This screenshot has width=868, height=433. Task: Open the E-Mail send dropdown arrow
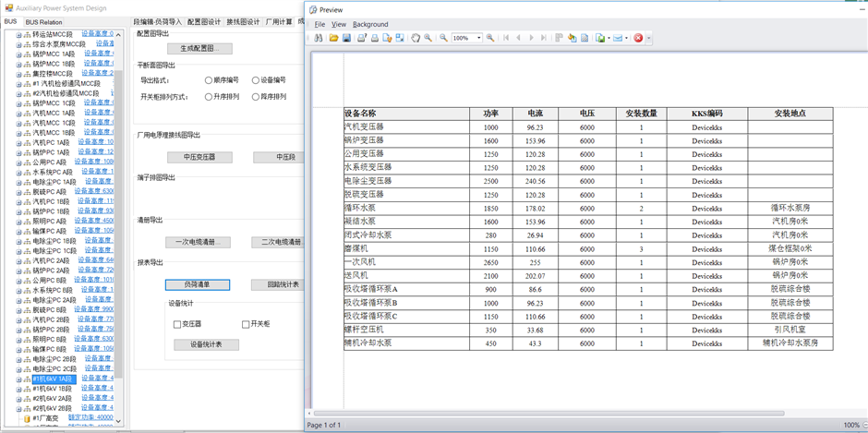pos(626,38)
